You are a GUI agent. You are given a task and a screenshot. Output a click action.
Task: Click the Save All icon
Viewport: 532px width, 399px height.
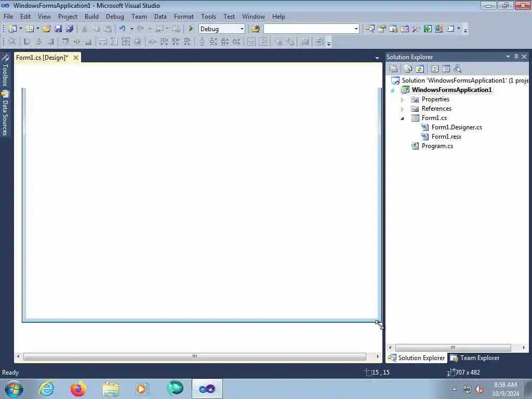pyautogui.click(x=70, y=29)
